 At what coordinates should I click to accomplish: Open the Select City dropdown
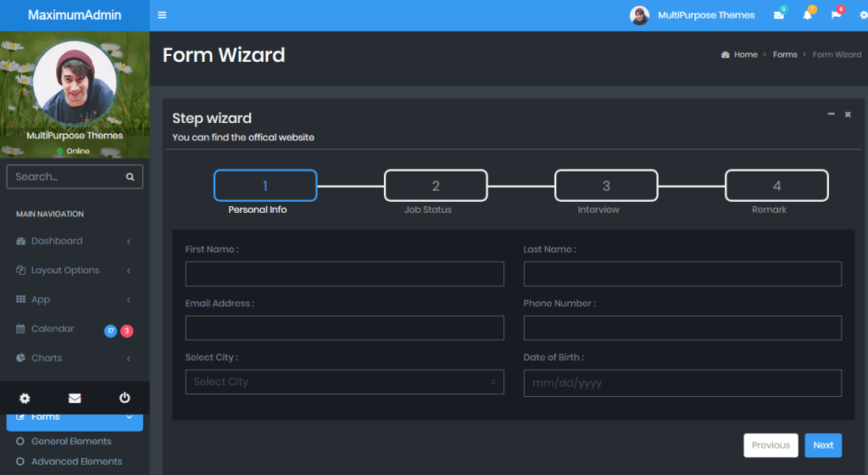pos(344,382)
